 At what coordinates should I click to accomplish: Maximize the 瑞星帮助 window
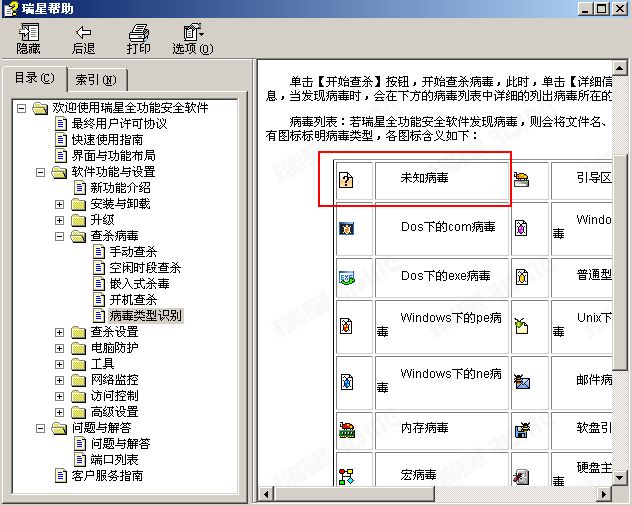pyautogui.click(x=602, y=8)
